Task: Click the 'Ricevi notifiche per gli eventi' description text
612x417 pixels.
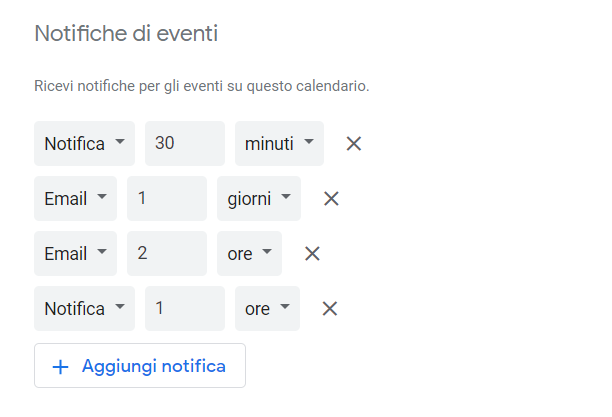Action: pos(202,87)
